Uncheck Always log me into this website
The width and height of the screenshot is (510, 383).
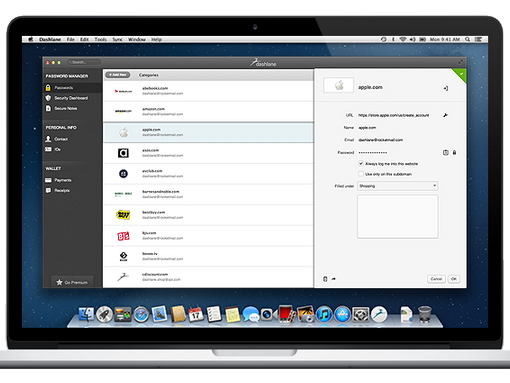(x=361, y=164)
